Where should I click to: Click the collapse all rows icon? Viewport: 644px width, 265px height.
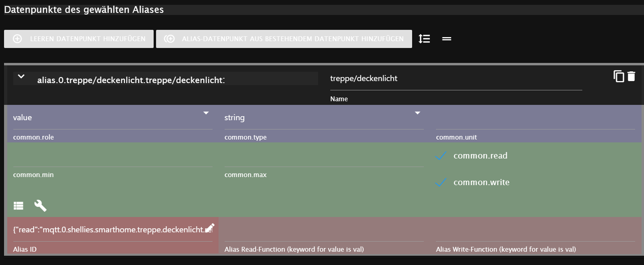pos(446,39)
